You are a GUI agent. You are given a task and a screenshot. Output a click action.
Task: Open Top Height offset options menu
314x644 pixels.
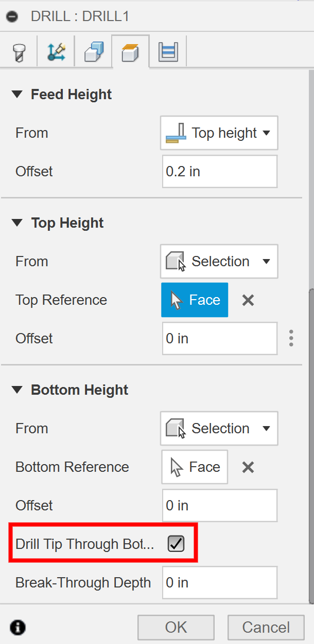click(x=291, y=338)
